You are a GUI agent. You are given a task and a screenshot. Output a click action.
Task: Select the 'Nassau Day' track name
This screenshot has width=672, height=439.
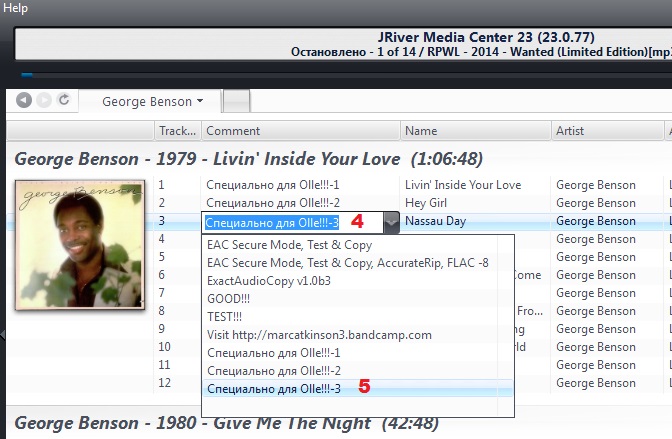435,221
